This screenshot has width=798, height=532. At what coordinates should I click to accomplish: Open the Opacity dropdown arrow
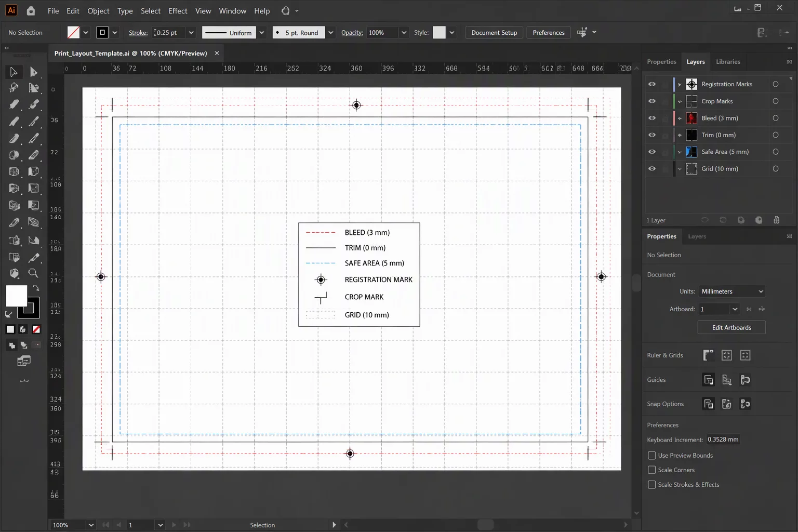(x=404, y=33)
